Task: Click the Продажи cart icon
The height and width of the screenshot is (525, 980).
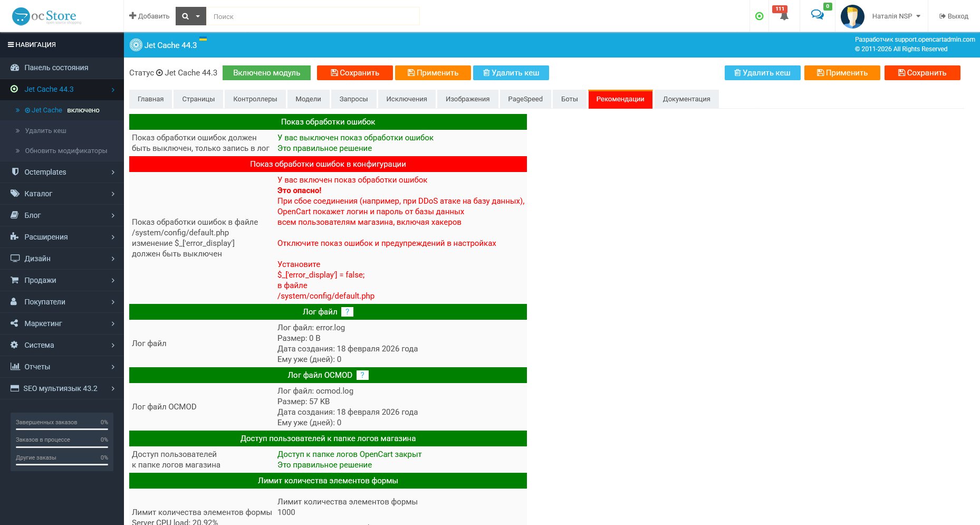Action: (x=14, y=280)
